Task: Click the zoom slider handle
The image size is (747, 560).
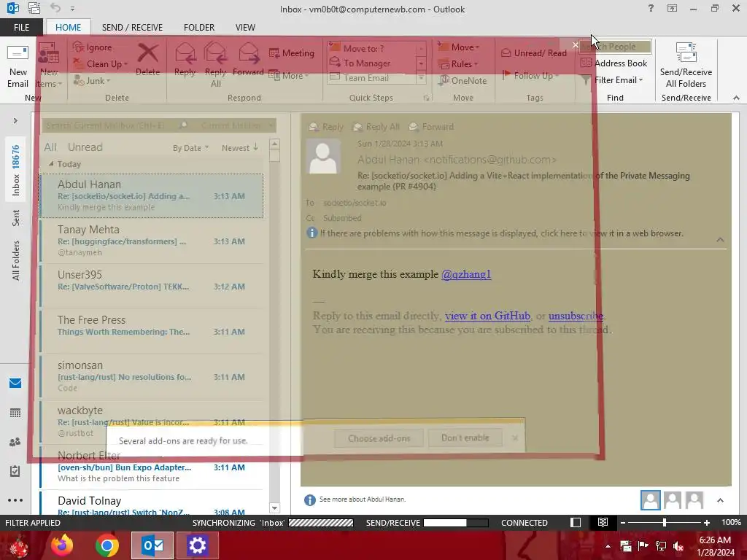Action: [x=664, y=522]
